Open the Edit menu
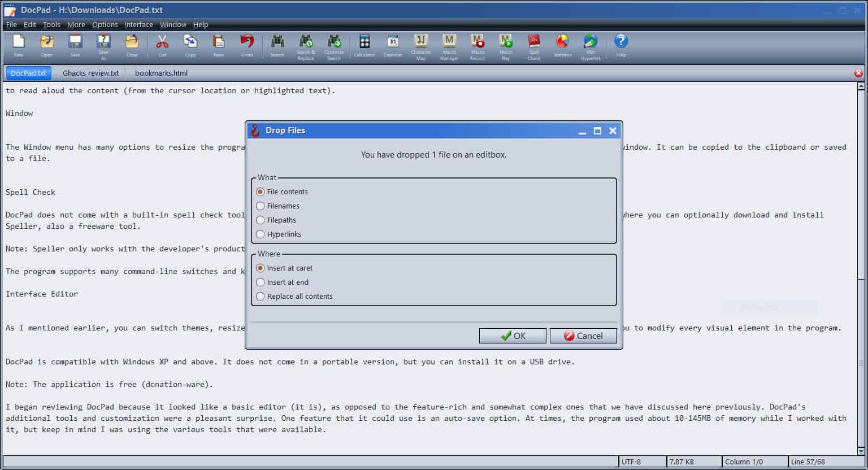Image resolution: width=868 pixels, height=470 pixels. pyautogui.click(x=30, y=24)
